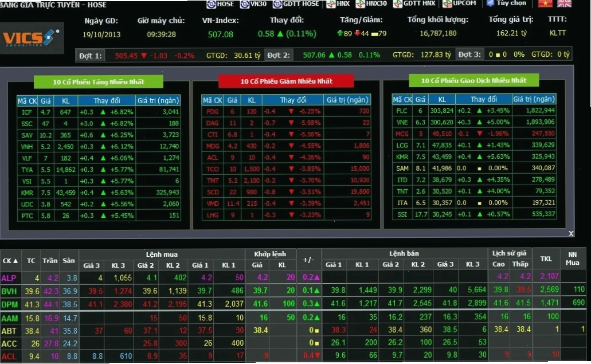Open the Tùy chọn options menu
Screen dimensions: 591x364
point(507,3)
